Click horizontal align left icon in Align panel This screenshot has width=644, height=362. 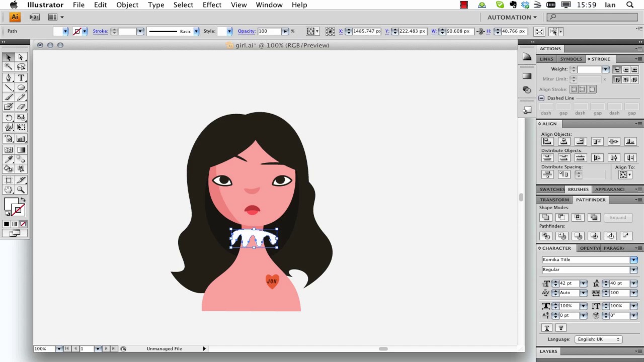547,142
